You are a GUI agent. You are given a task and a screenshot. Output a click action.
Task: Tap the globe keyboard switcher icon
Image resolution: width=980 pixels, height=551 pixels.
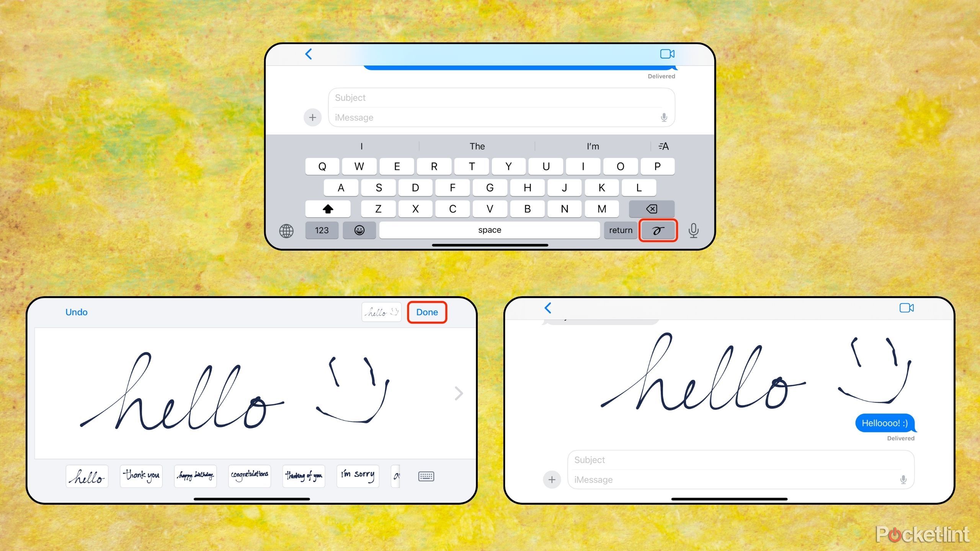287,230
